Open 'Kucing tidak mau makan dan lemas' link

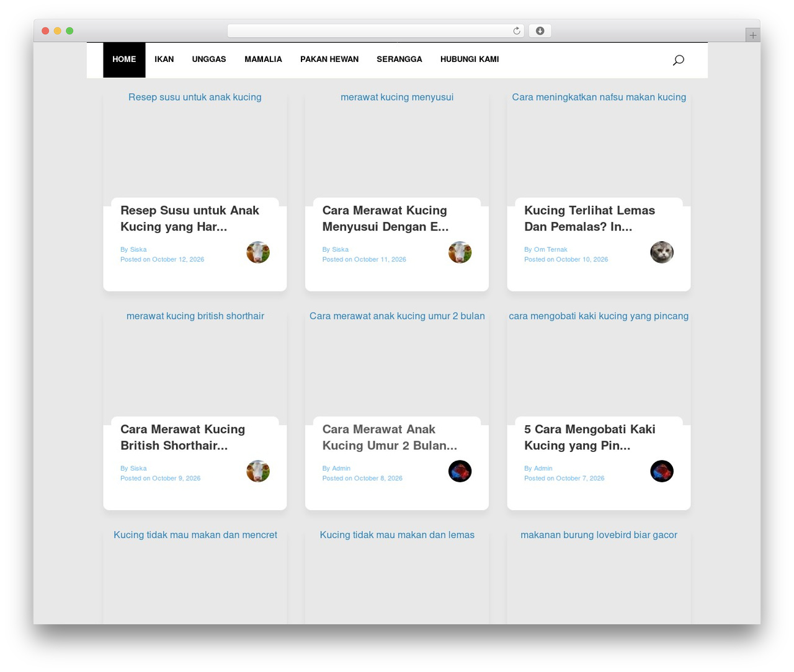tap(397, 535)
